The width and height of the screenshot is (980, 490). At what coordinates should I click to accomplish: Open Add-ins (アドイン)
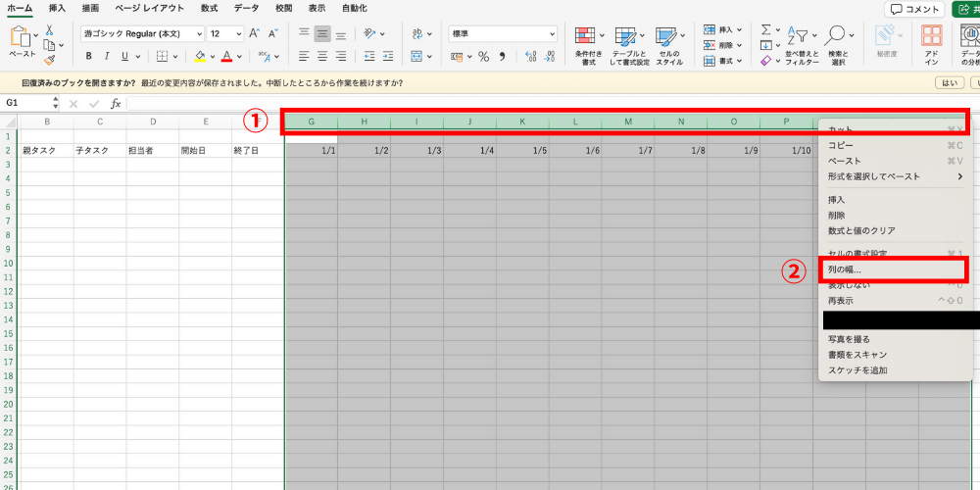coord(931,45)
